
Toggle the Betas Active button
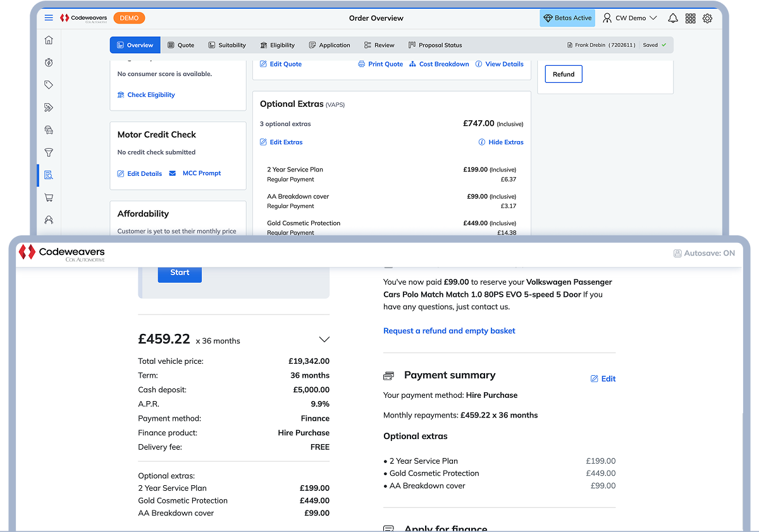pos(567,18)
